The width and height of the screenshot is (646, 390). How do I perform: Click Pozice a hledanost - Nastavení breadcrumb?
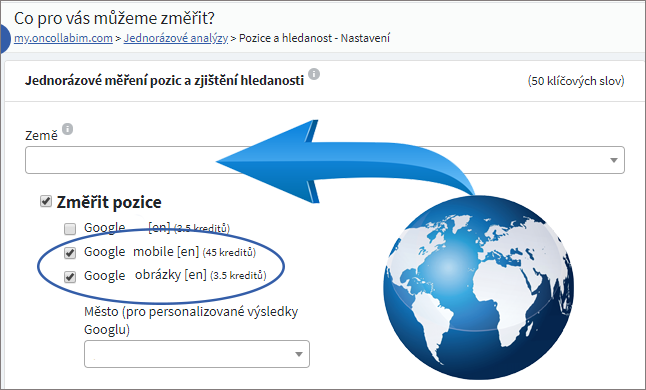coord(314,38)
